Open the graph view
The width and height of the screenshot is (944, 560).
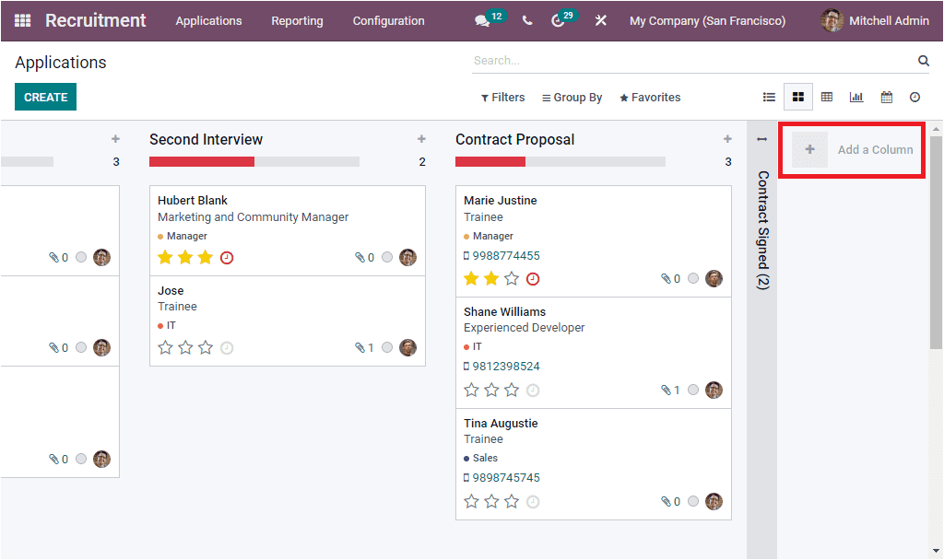pyautogui.click(x=856, y=96)
